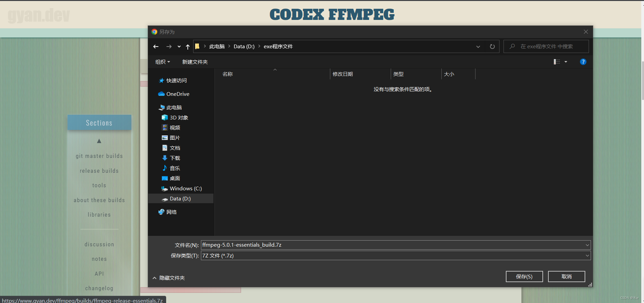
Task: Click the 下载 down-arrow icon
Action: coord(165,158)
